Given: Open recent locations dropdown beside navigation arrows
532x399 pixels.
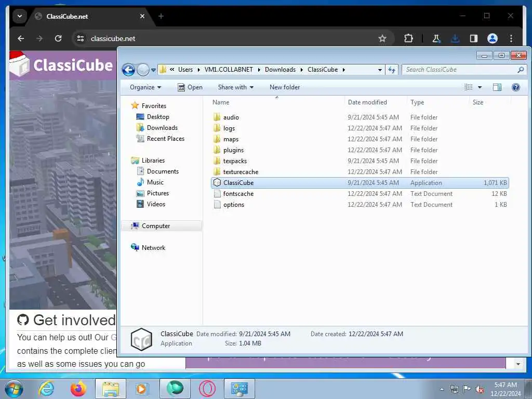Looking at the screenshot, I should tap(153, 70).
